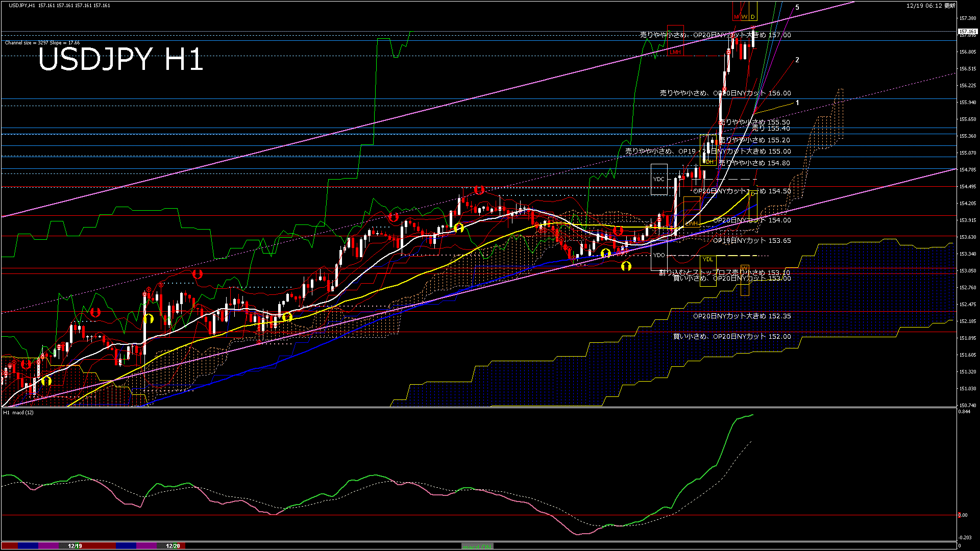Image resolution: width=980 pixels, height=551 pixels.
Task: Select the current price tag 157.161 on axis
Action: coord(967,32)
